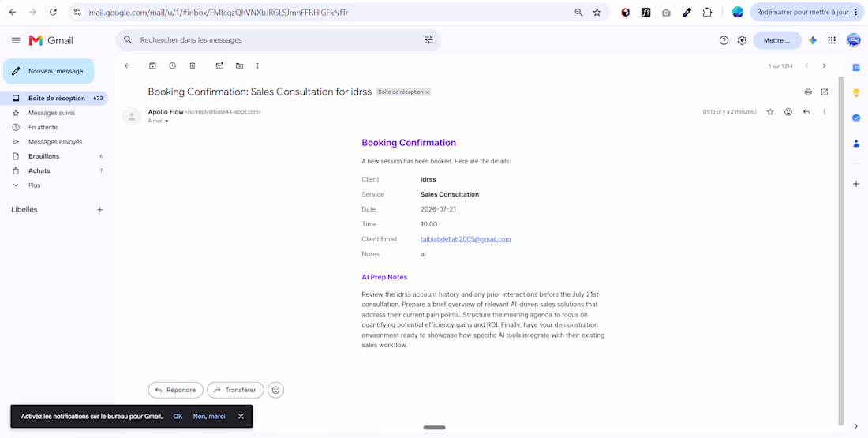Open email in a new window
This screenshot has height=438, width=868.
point(825,92)
